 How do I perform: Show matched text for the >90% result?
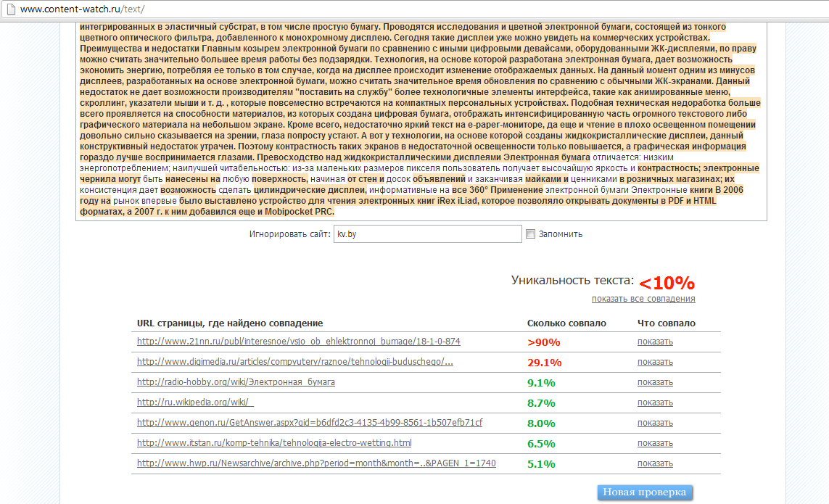[x=655, y=342]
